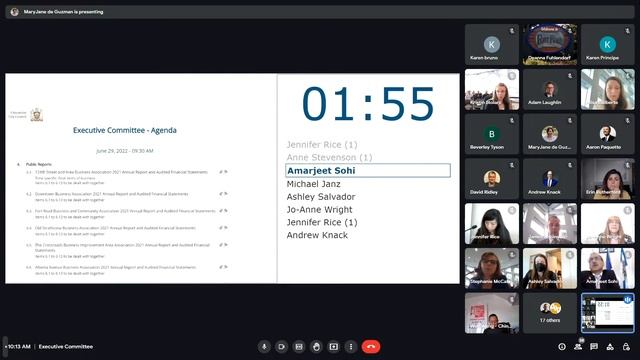Screen dimensions: 640x360
Task: Select the Amarjeet Sohi video tile
Action: pyautogui.click(x=608, y=269)
